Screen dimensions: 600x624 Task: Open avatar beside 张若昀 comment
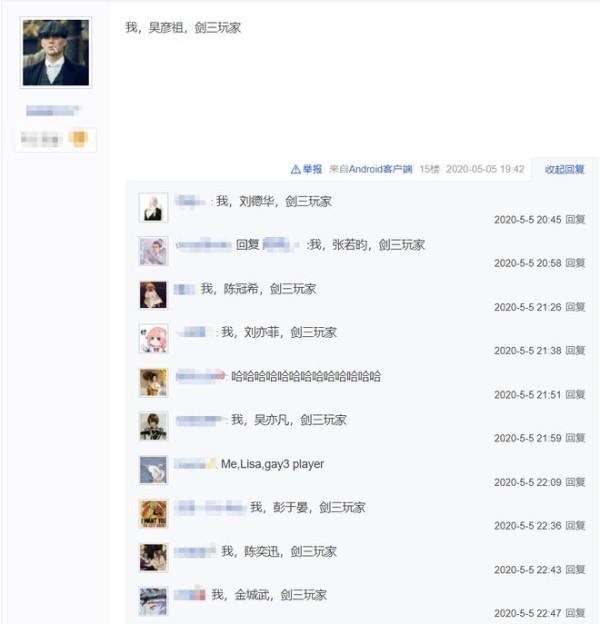point(153,251)
